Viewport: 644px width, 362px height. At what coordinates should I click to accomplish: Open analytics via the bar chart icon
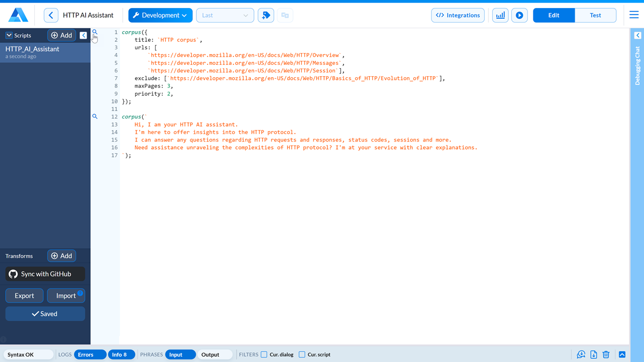pos(500,15)
